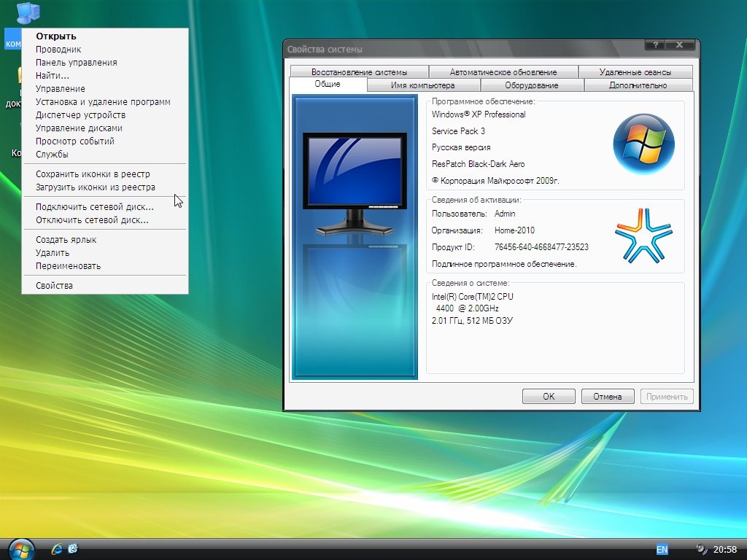Launch Internet Explorer from quick launch
This screenshot has height=560, width=747.
click(x=57, y=549)
